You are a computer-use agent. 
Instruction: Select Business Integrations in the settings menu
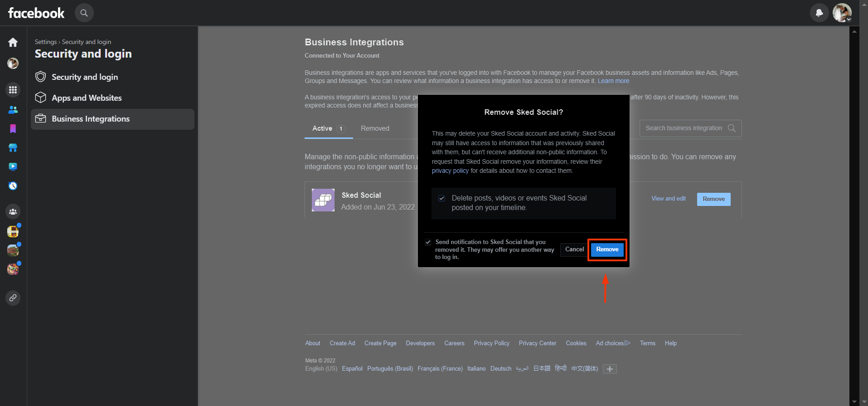pos(112,119)
